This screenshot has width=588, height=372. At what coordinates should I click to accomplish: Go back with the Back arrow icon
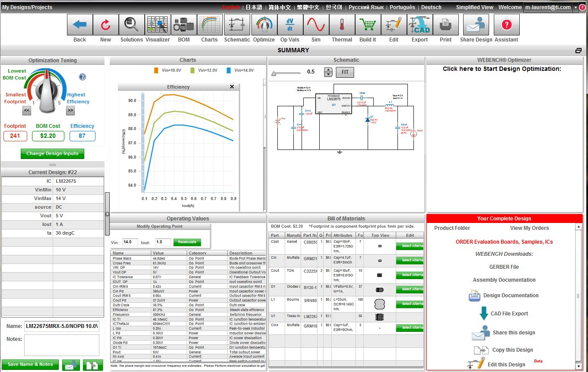(x=80, y=25)
